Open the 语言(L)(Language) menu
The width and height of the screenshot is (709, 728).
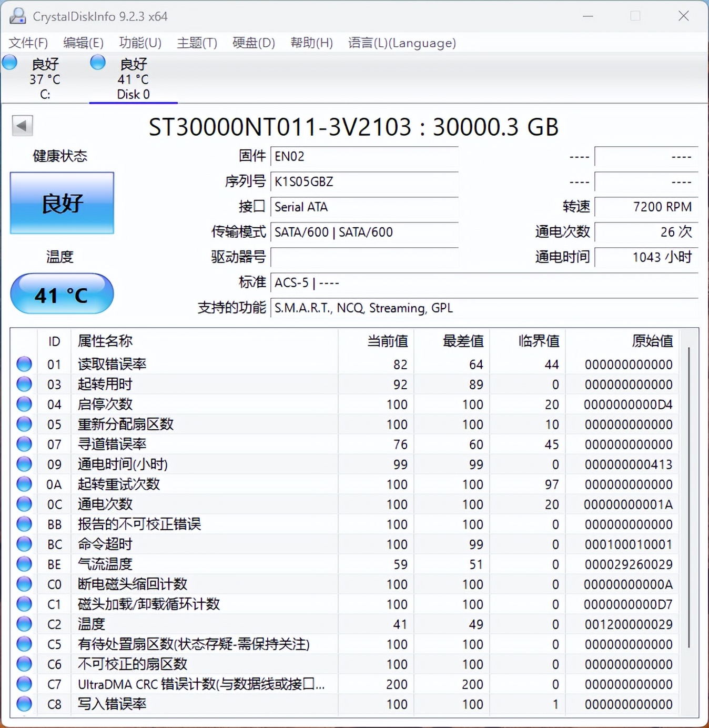click(x=402, y=43)
